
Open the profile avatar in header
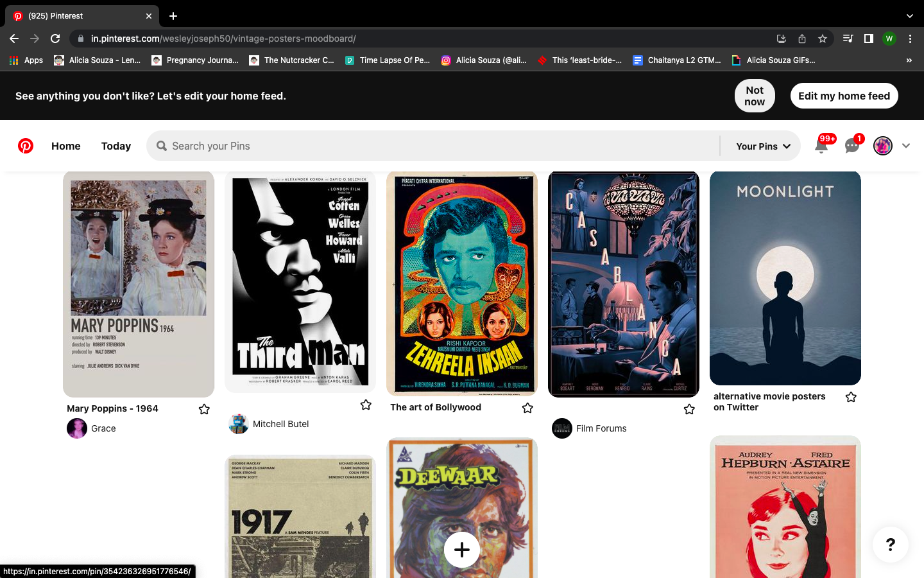point(883,146)
